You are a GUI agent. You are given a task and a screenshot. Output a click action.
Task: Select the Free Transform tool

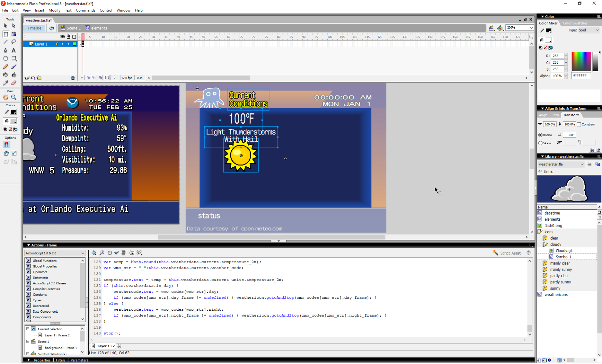(x=6, y=34)
